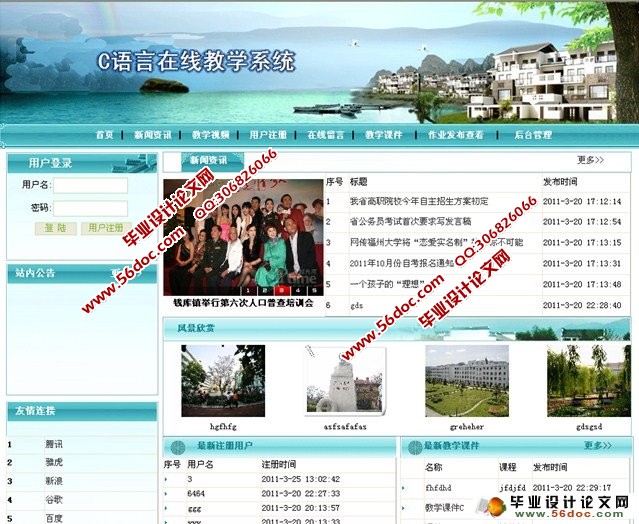The width and height of the screenshot is (639, 524).
Task: Click registered user name 6464
Action: tap(196, 494)
